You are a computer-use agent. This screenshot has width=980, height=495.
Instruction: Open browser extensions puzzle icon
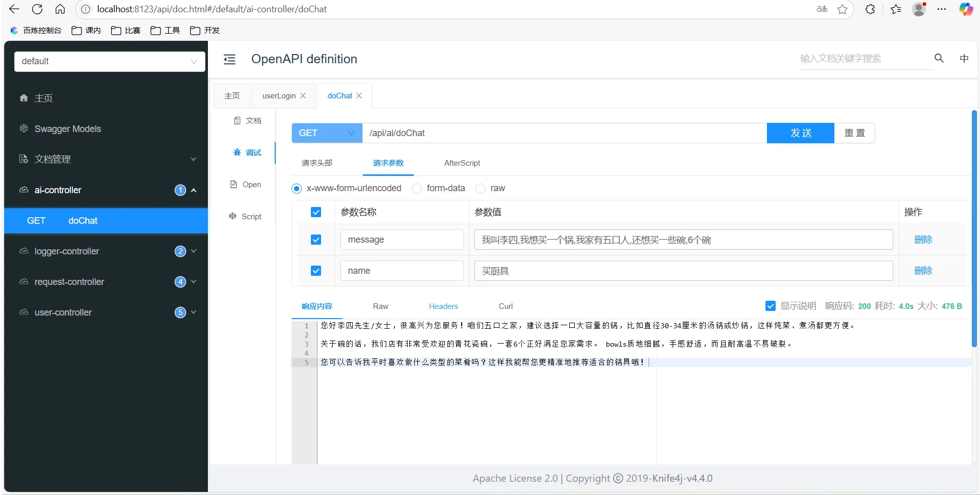pos(870,9)
